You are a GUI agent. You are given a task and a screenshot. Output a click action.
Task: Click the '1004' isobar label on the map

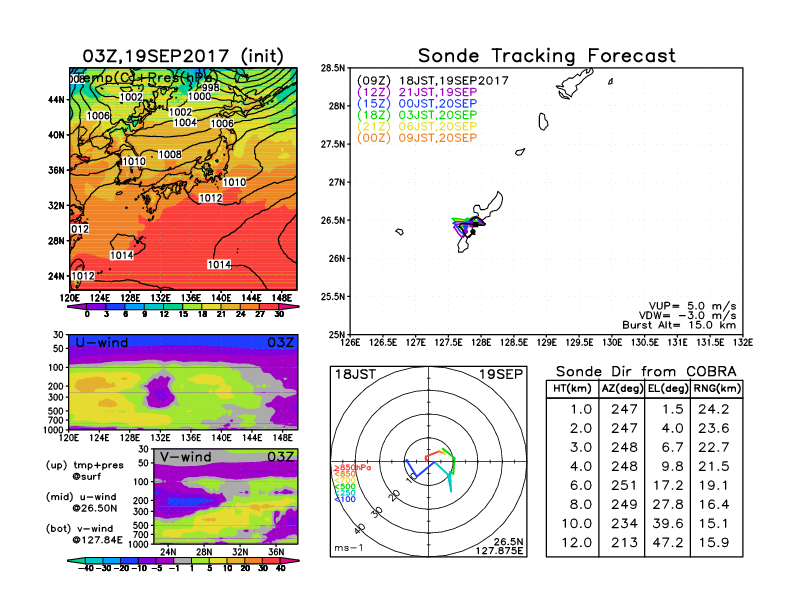185,122
